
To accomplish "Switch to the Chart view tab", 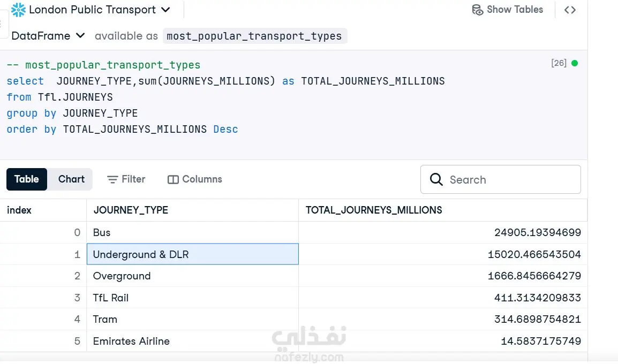I will pyautogui.click(x=71, y=179).
